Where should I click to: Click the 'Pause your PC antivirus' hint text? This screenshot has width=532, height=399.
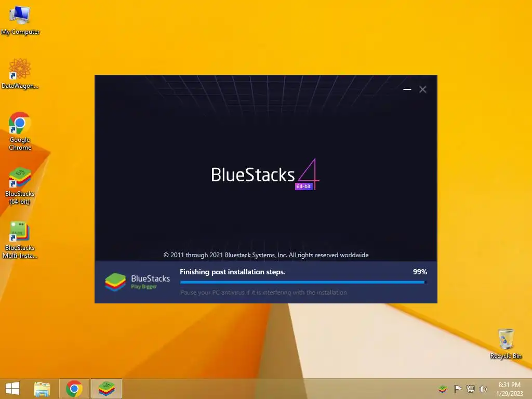(x=263, y=292)
